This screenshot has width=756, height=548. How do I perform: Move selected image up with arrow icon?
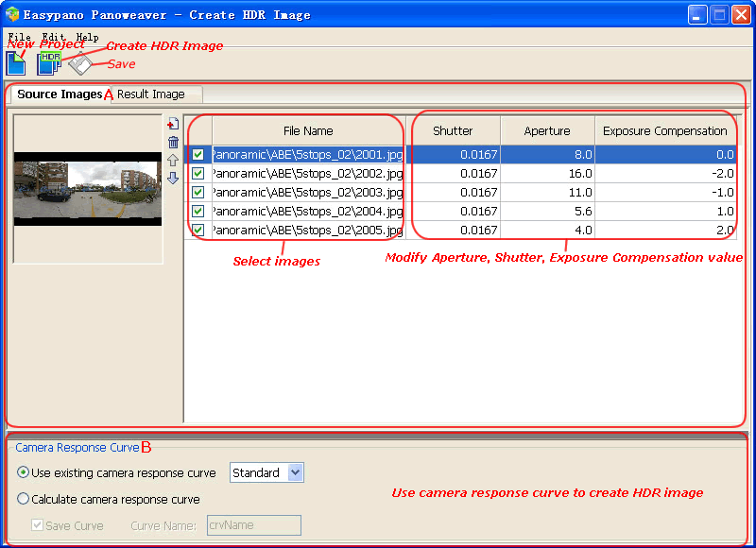pyautogui.click(x=173, y=160)
